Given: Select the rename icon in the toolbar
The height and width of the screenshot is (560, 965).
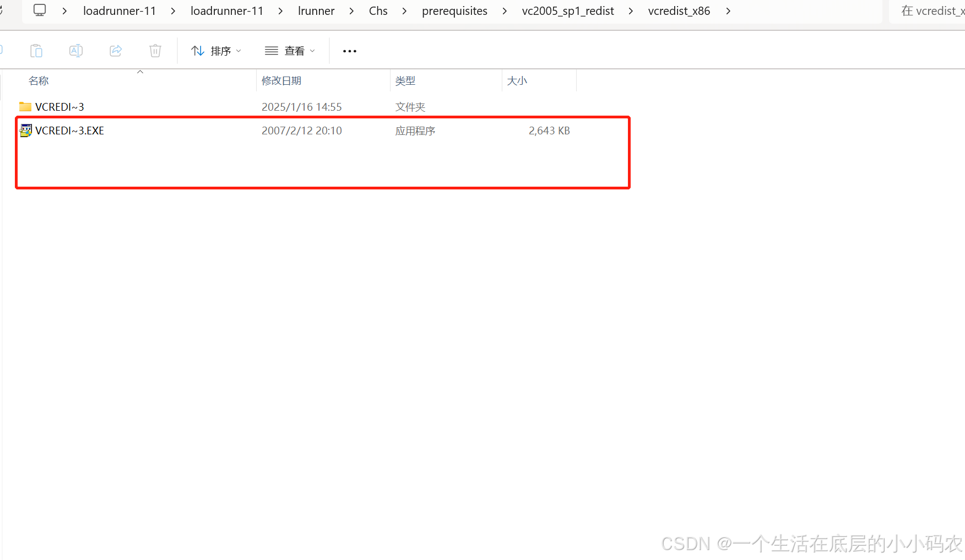Looking at the screenshot, I should point(76,51).
